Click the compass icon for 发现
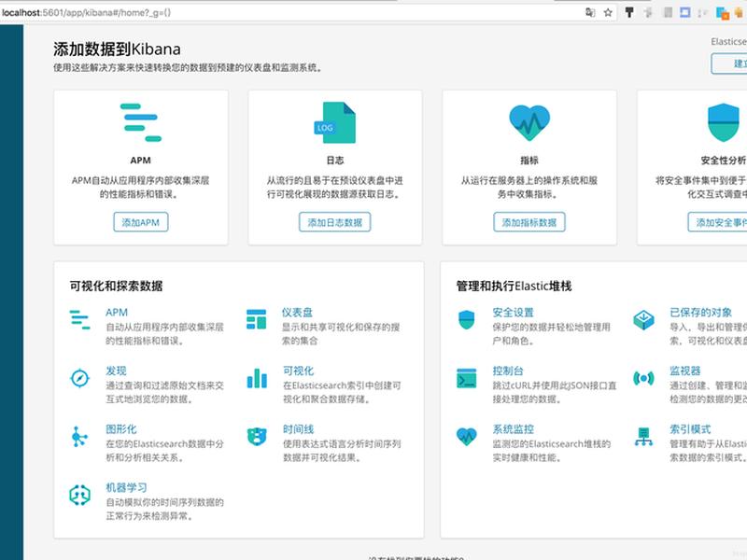This screenshot has height=560, width=747. point(79,378)
